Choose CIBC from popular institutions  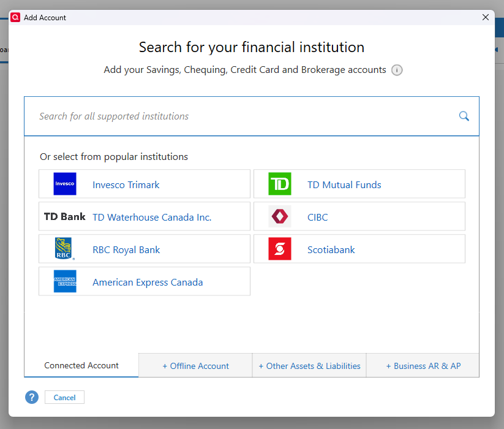tap(359, 216)
